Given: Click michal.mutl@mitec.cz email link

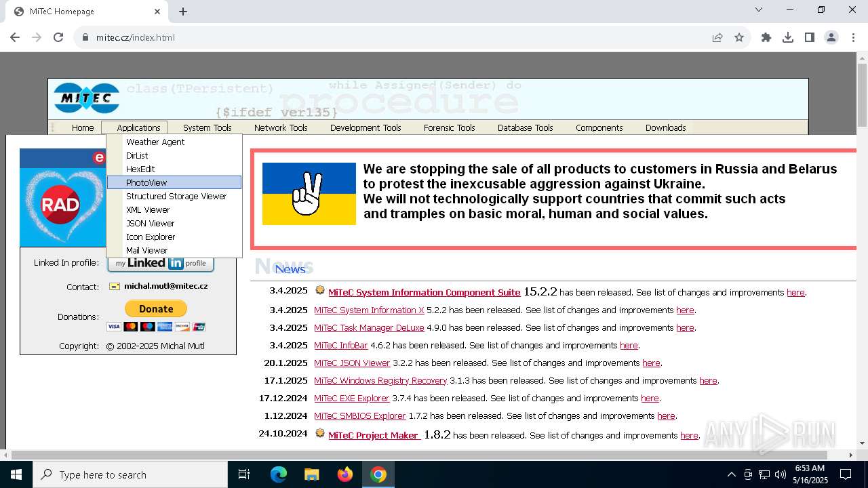Looking at the screenshot, I should 165,286.
